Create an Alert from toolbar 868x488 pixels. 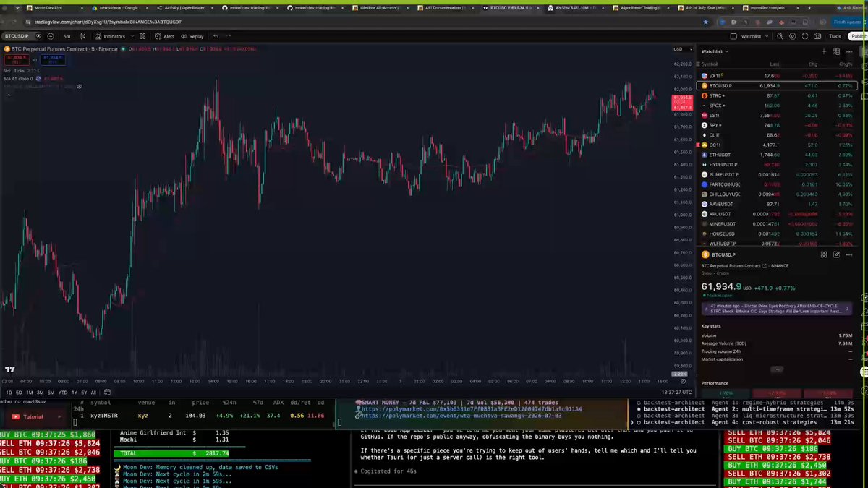coord(164,35)
